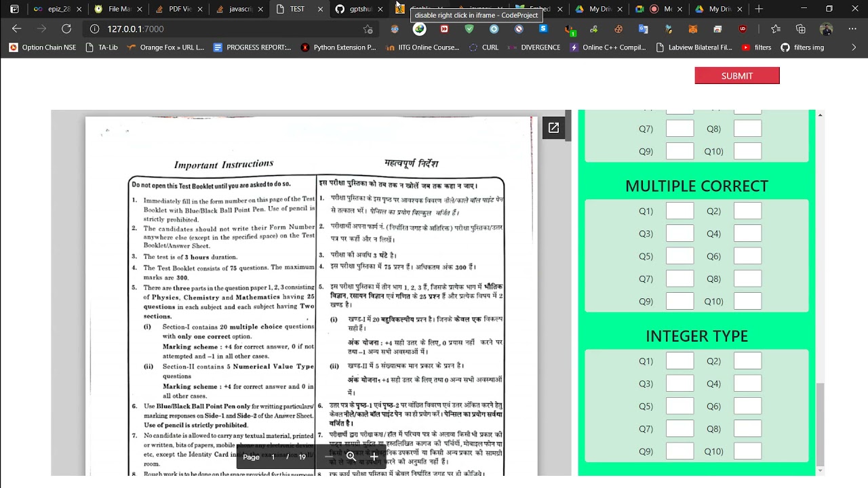
Task: Open the Collections toolbar icon
Action: pyautogui.click(x=801, y=29)
